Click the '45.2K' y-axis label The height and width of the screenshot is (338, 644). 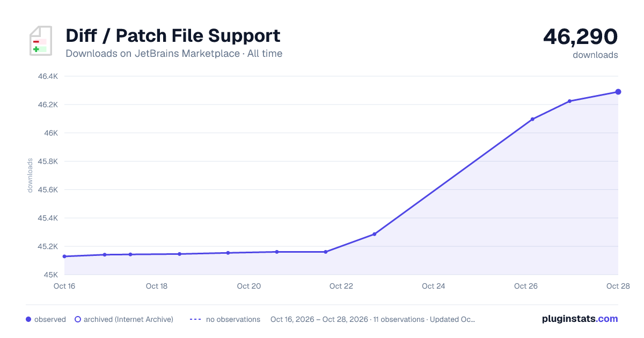pos(48,247)
